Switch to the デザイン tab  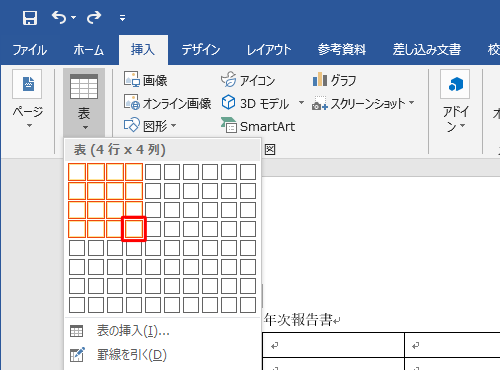point(201,50)
